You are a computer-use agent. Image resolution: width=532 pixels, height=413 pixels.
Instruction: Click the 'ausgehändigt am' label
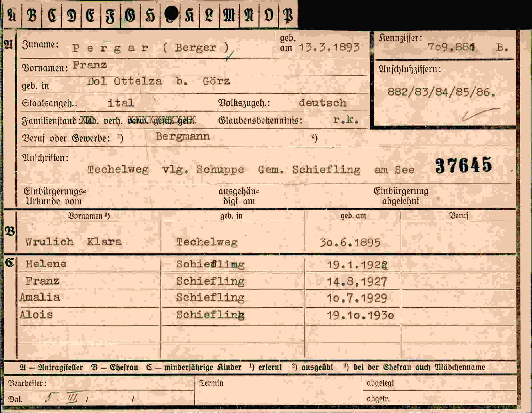[x=239, y=196]
